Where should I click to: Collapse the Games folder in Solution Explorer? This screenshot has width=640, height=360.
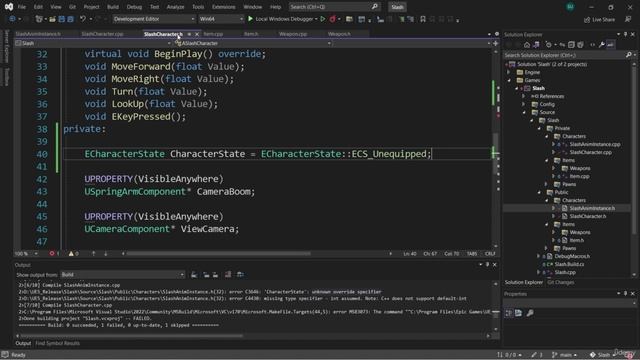[509, 80]
